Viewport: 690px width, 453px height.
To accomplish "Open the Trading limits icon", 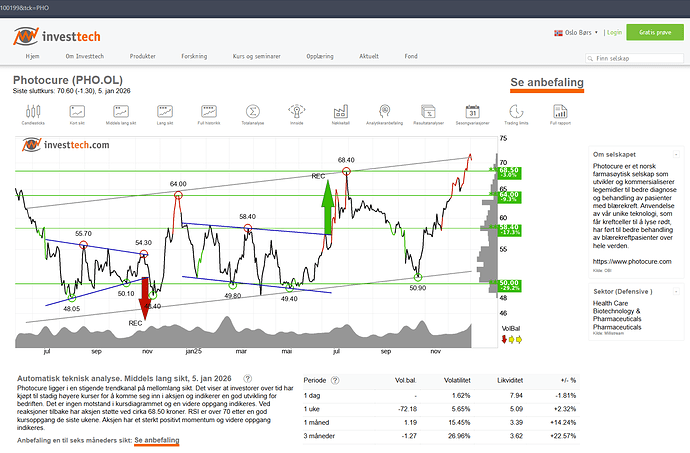I will tap(517, 113).
